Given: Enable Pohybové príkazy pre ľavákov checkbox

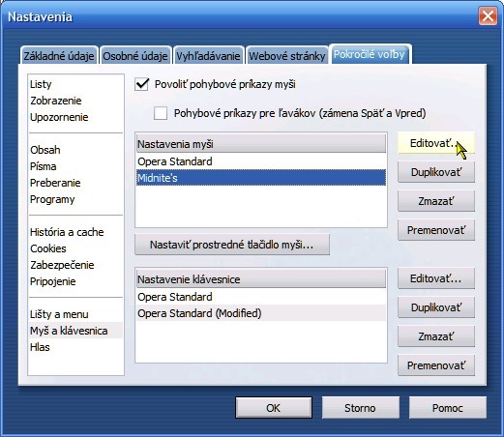Looking at the screenshot, I should (161, 113).
